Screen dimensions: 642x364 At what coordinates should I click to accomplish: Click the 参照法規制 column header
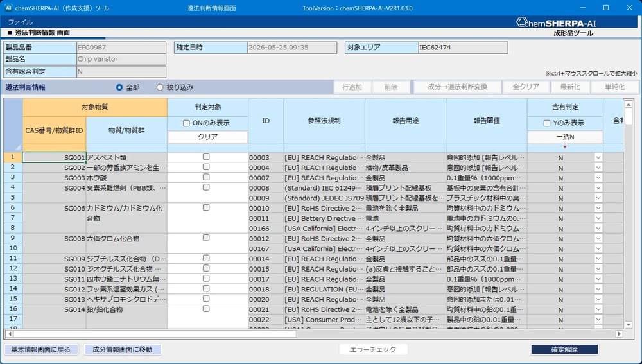tap(324, 121)
